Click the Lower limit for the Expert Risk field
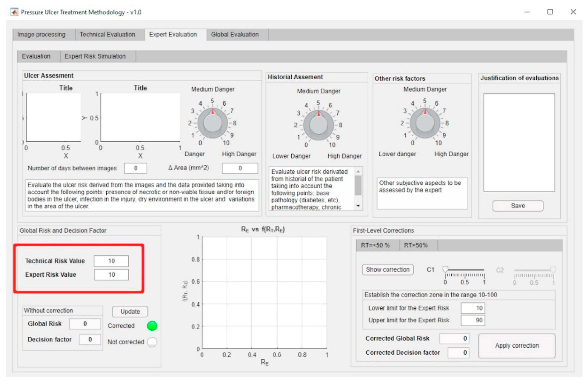This screenshot has width=588, height=382. (x=473, y=308)
